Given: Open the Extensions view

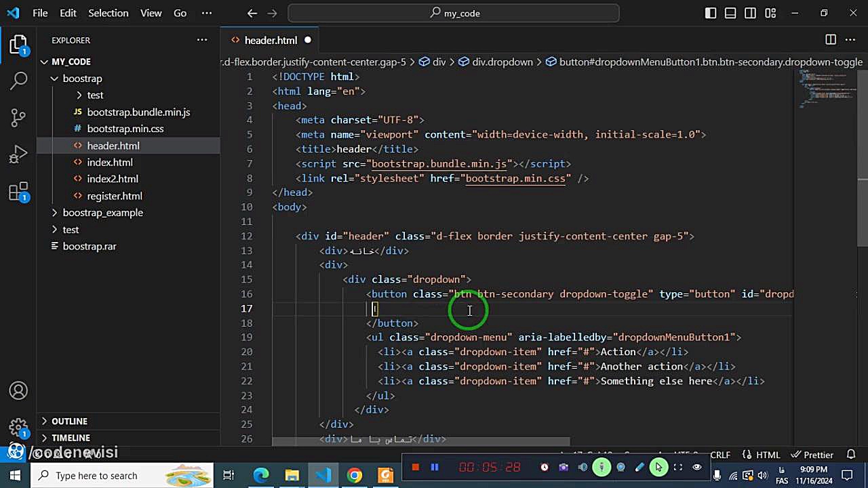Looking at the screenshot, I should pos(19,192).
